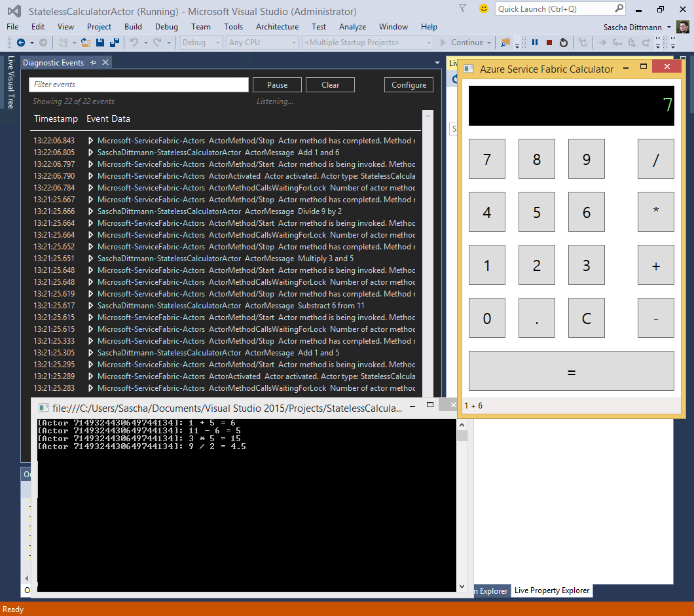Image resolution: width=694 pixels, height=616 pixels.
Task: Click the Clear events button
Action: (330, 85)
